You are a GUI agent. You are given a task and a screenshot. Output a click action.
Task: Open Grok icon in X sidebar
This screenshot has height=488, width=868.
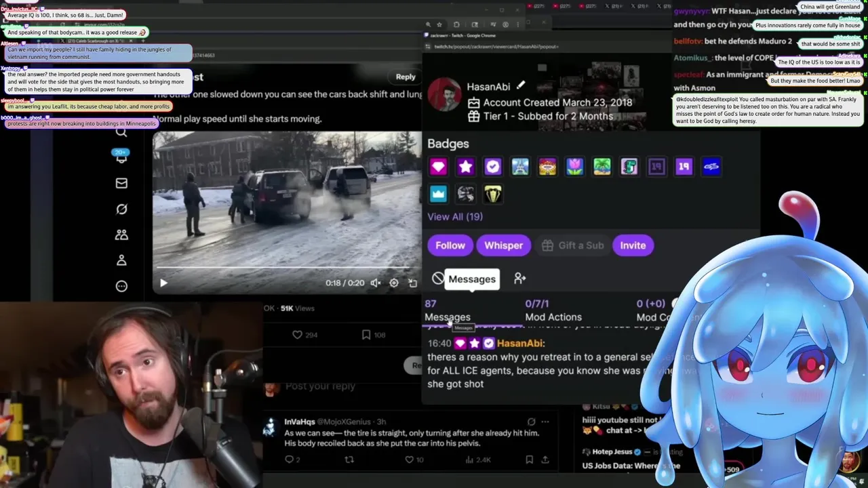pyautogui.click(x=121, y=209)
